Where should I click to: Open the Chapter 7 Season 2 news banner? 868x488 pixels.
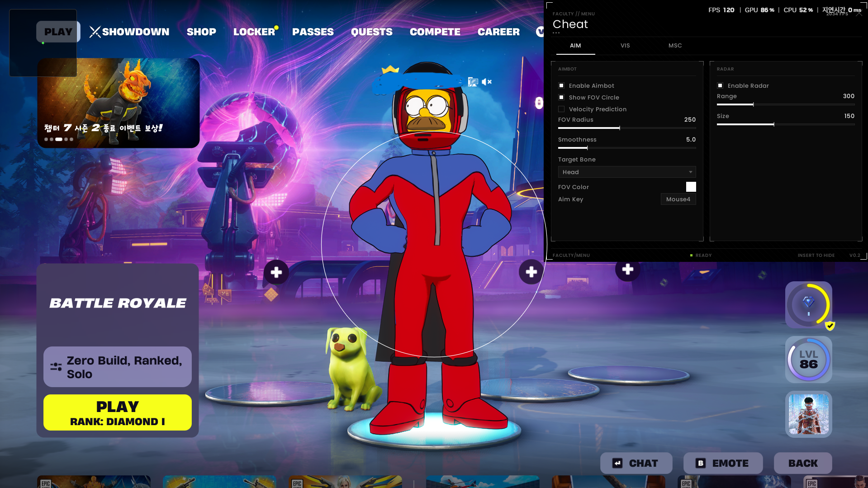pyautogui.click(x=119, y=103)
